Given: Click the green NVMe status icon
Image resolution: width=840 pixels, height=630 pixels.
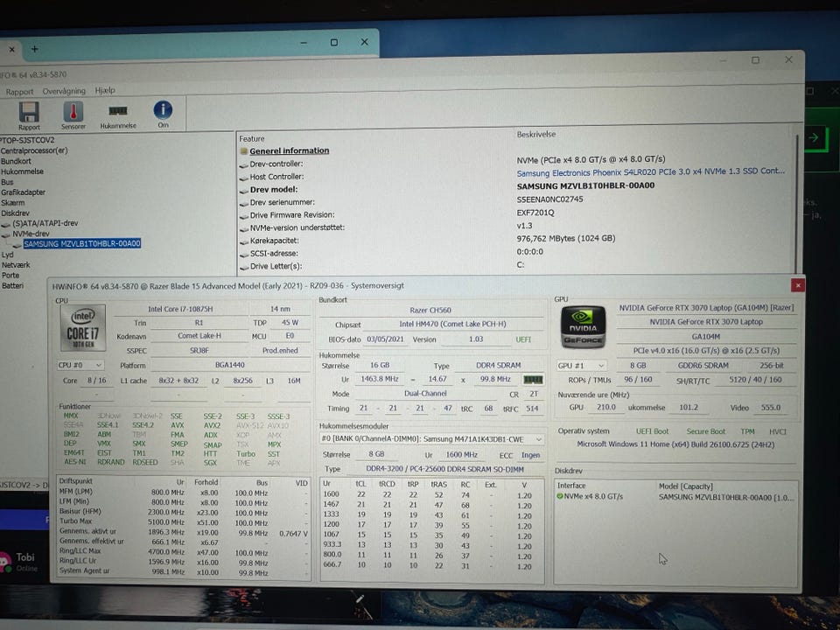Looking at the screenshot, I should pyautogui.click(x=560, y=496).
